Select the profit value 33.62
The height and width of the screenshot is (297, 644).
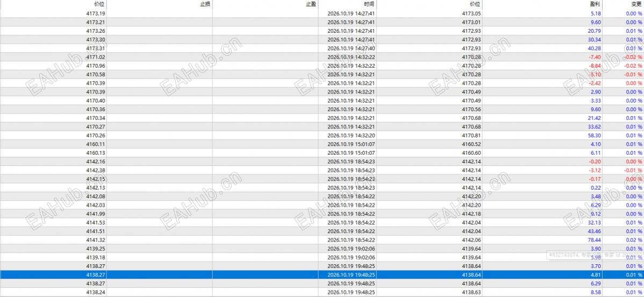pyautogui.click(x=595, y=127)
